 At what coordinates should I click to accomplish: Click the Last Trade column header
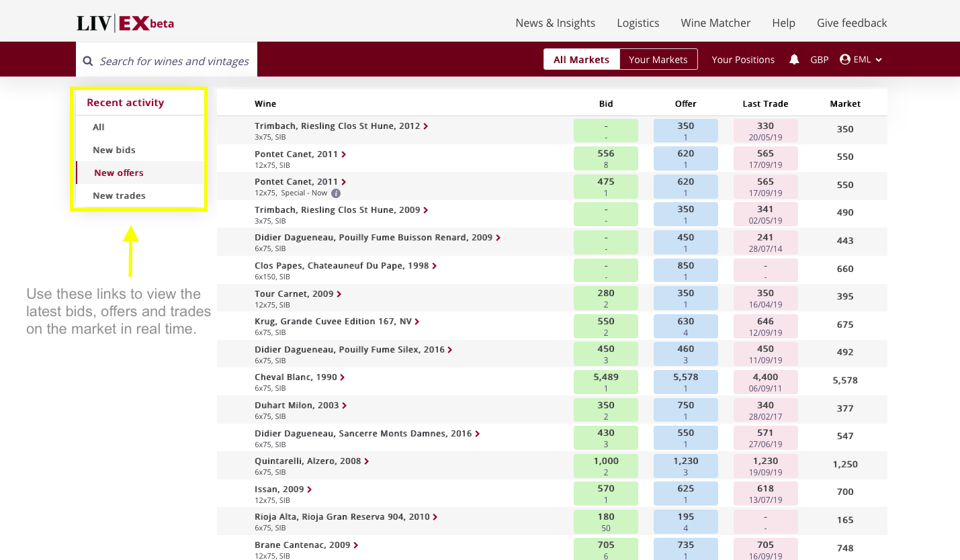(765, 103)
